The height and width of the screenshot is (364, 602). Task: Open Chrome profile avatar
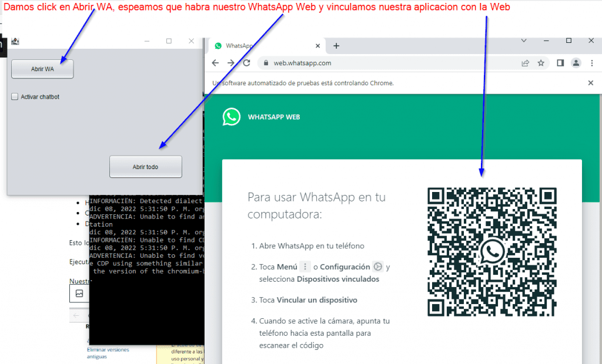coord(576,63)
